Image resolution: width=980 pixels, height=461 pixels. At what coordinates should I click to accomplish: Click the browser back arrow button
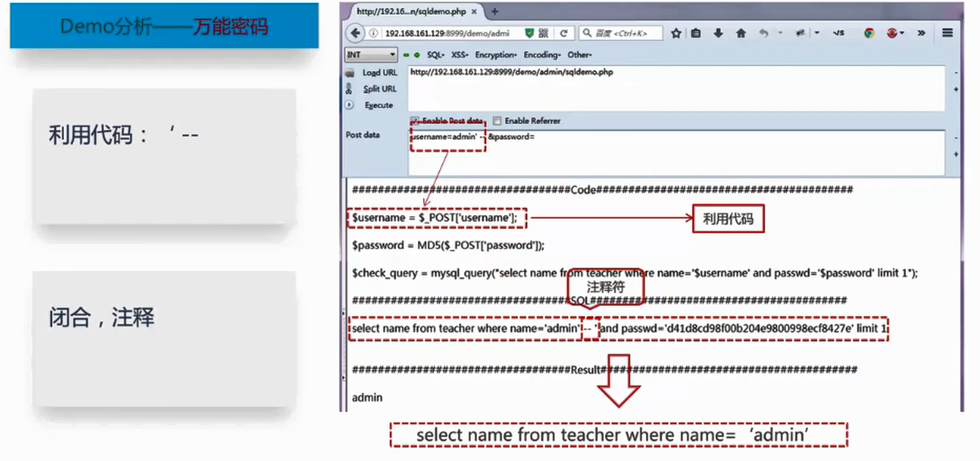coord(356,33)
